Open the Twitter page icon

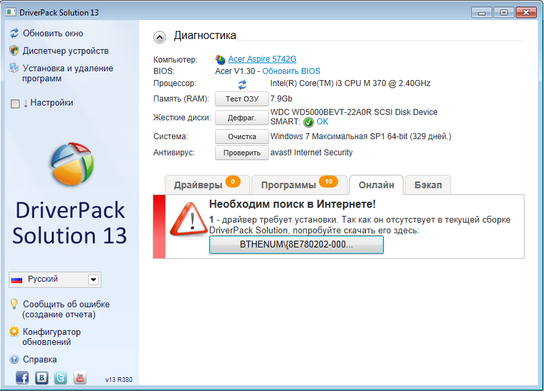(61, 378)
